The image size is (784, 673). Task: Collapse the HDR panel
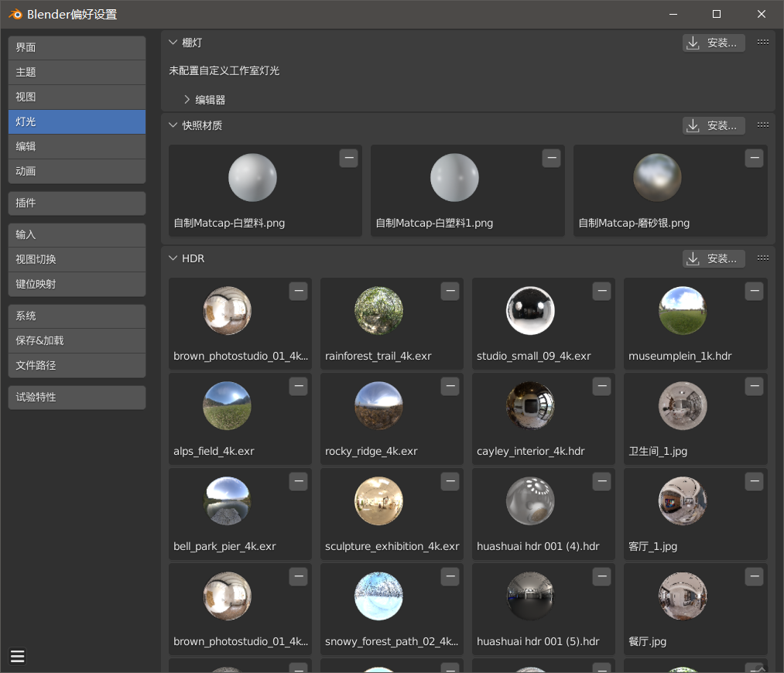pos(173,258)
